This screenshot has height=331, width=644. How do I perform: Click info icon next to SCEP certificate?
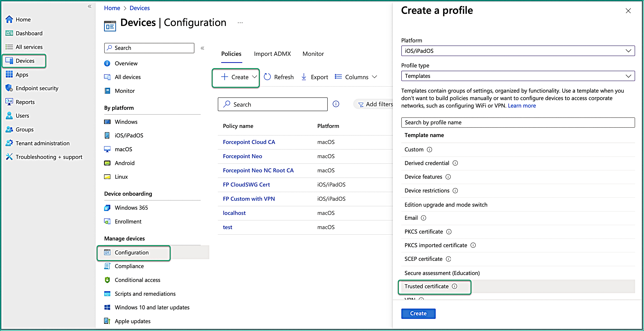[x=449, y=259]
